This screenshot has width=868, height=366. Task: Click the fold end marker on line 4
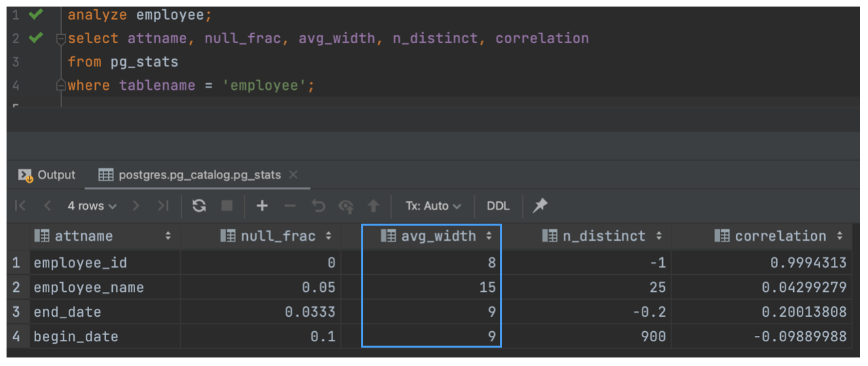point(61,85)
